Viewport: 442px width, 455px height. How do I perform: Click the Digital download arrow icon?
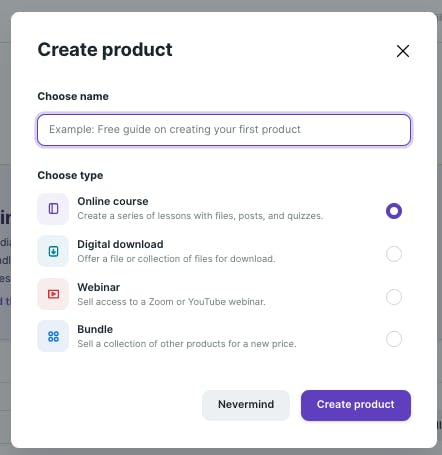53,251
